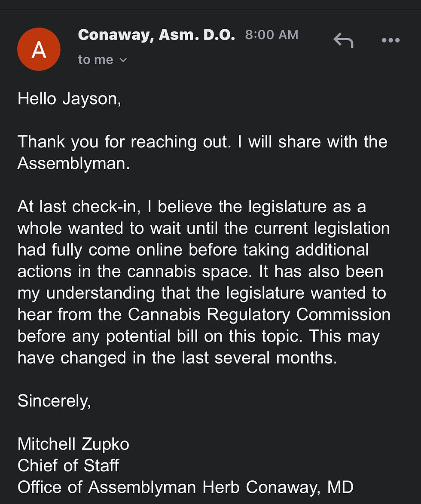Tap the "to me" recipient label
This screenshot has height=504, width=421.
coord(95,60)
